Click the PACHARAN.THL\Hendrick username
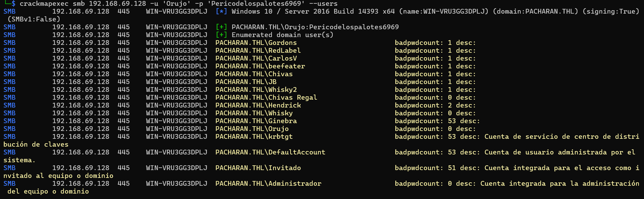Screen dimensions: 644x199 click(258, 105)
